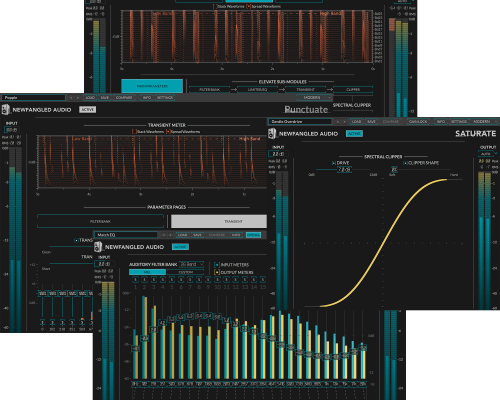This screenshot has width=500, height=400.
Task: Click the Newfangled Audio logo in Saturate
Action: [x=272, y=134]
